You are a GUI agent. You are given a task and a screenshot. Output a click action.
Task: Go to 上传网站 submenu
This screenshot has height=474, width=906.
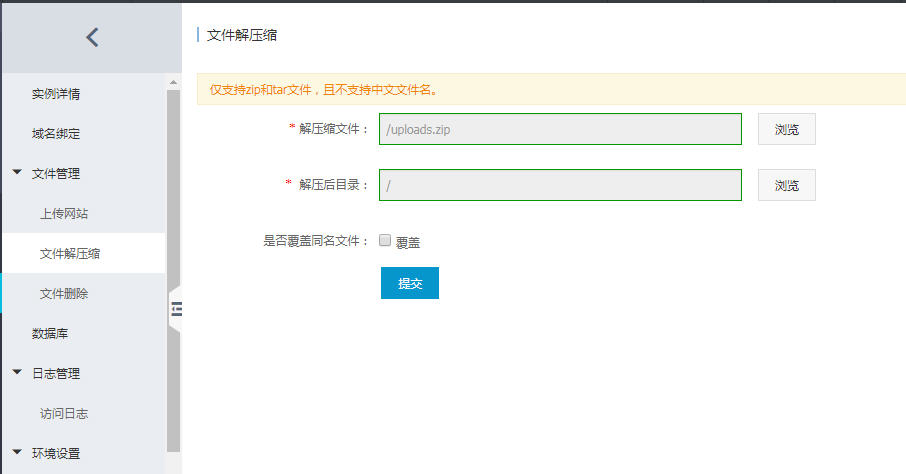pyautogui.click(x=64, y=213)
